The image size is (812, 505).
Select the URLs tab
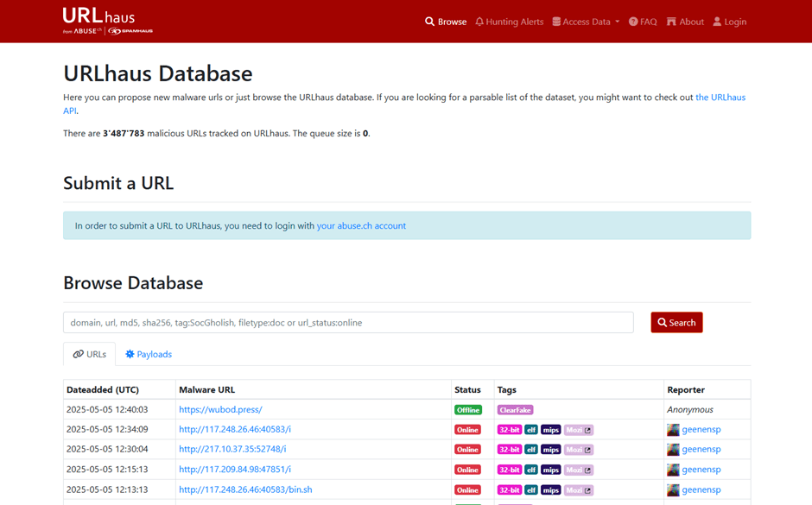click(90, 354)
